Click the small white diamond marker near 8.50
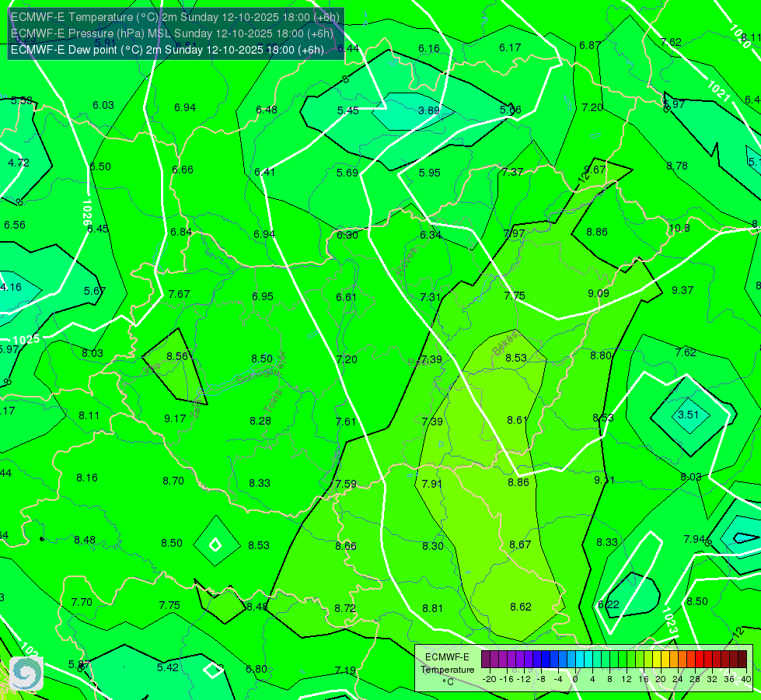The height and width of the screenshot is (700, 761). pos(215,544)
